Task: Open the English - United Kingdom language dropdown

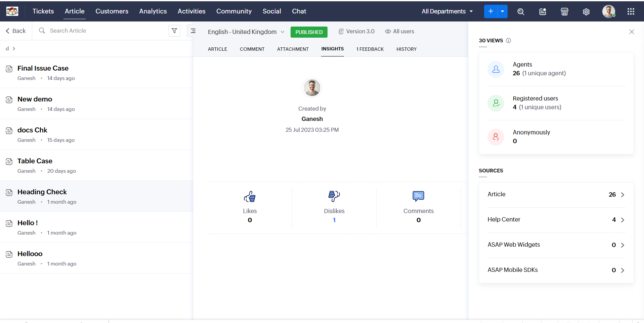Action: pyautogui.click(x=246, y=32)
